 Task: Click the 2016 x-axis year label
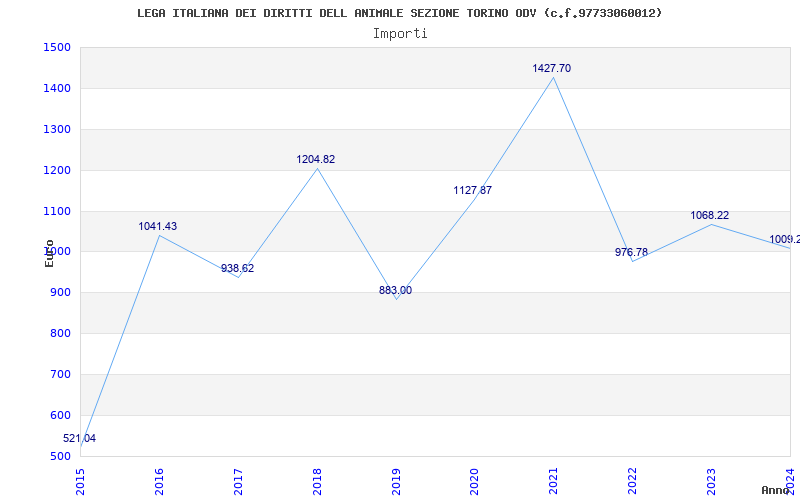click(159, 481)
